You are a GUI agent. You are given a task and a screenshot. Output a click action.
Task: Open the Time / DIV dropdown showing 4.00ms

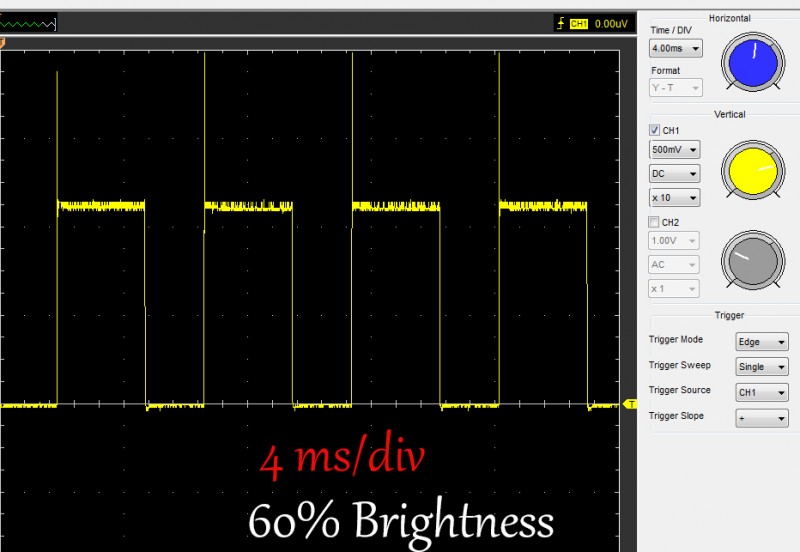676,48
